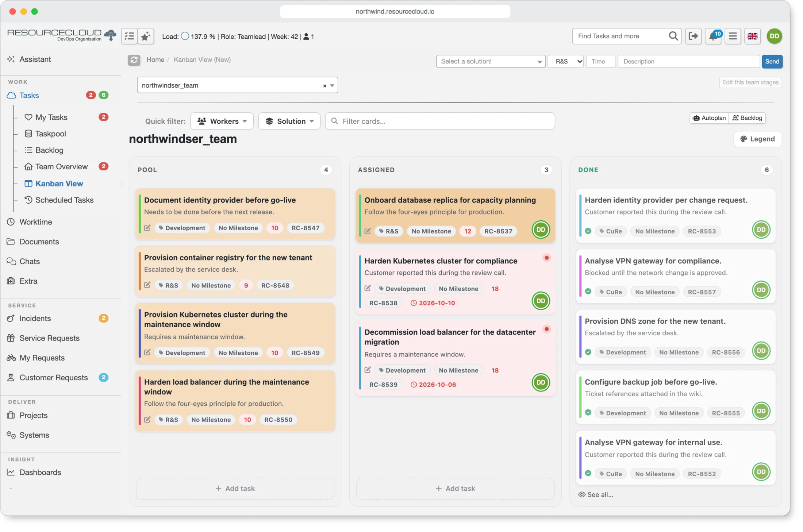
Task: Open the task list icon in top toolbar
Action: (x=129, y=36)
